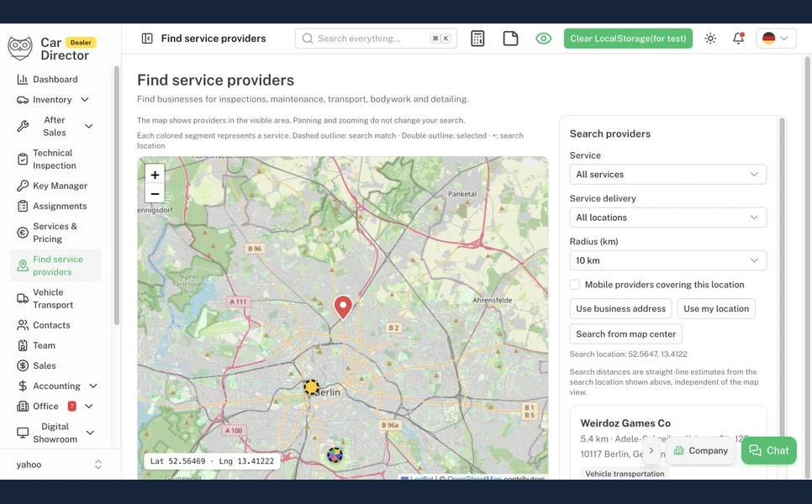This screenshot has height=504, width=812.
Task: Click the Office red notification badge
Action: pyautogui.click(x=72, y=407)
